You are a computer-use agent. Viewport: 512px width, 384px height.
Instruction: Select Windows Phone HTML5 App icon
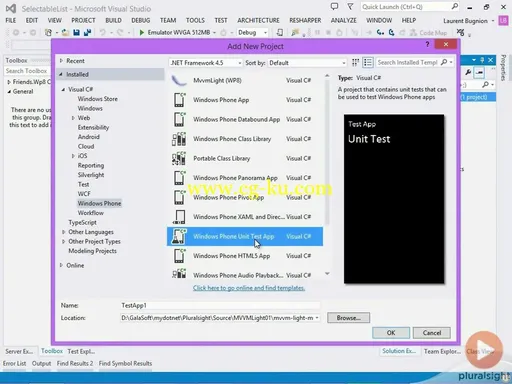point(179,256)
